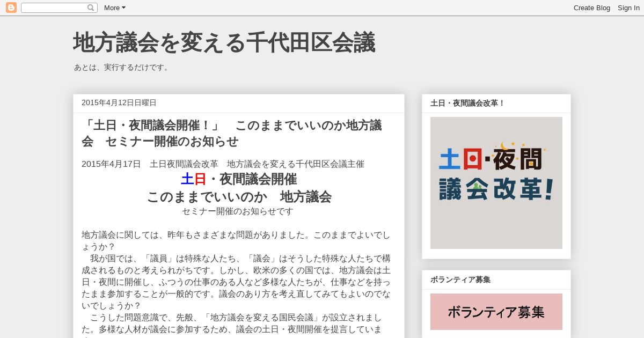Open post title 「土日・夜間議会開催！」 セミナー
This screenshot has width=644, height=338.
coord(232,133)
